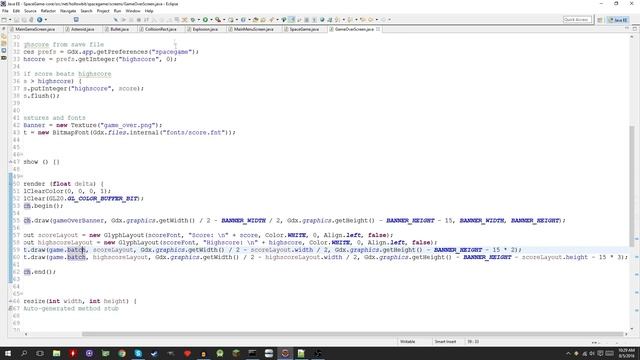Open the Windows Start menu
The height and width of the screenshot is (360, 640).
point(7,353)
